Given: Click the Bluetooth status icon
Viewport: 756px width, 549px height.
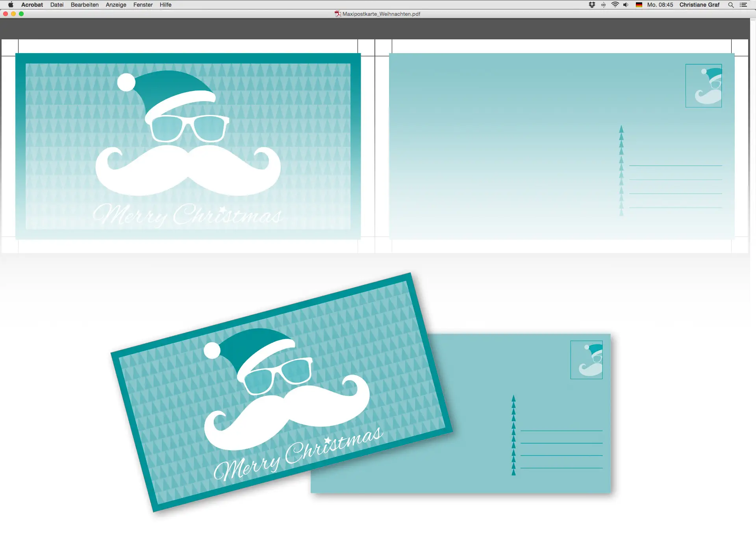Looking at the screenshot, I should pos(603,5).
